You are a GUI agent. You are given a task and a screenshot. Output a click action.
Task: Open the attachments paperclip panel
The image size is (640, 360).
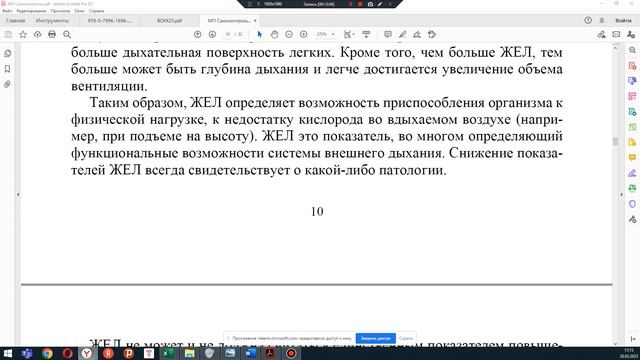[x=7, y=84]
